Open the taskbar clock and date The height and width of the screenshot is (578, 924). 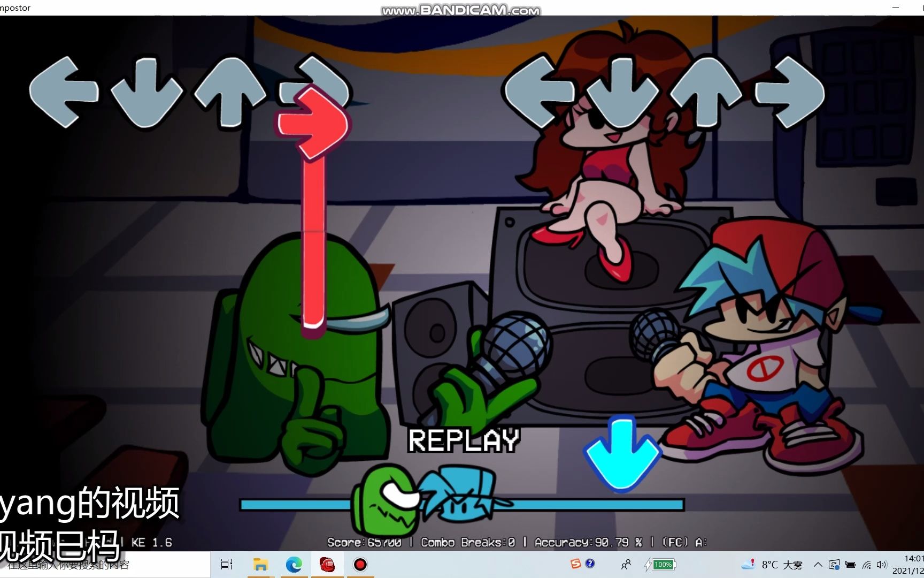click(x=908, y=565)
